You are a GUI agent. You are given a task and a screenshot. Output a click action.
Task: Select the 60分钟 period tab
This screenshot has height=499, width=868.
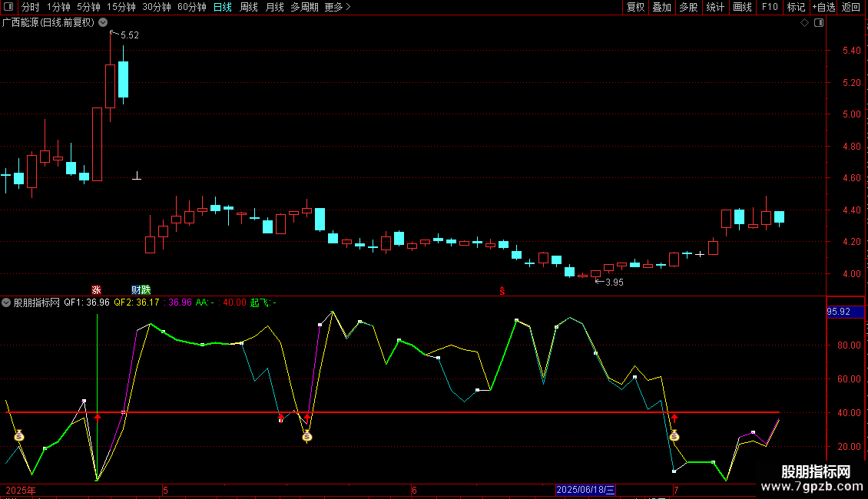pyautogui.click(x=191, y=7)
